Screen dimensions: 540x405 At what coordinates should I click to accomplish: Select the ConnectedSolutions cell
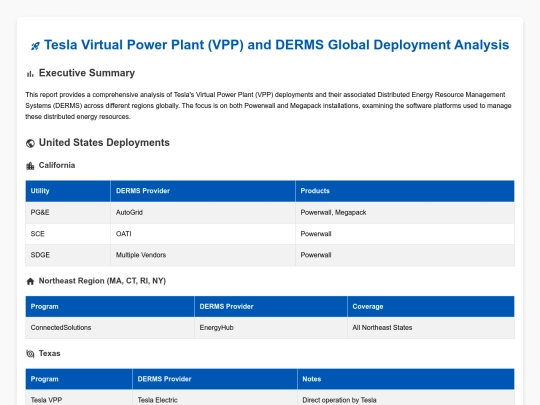click(110, 328)
